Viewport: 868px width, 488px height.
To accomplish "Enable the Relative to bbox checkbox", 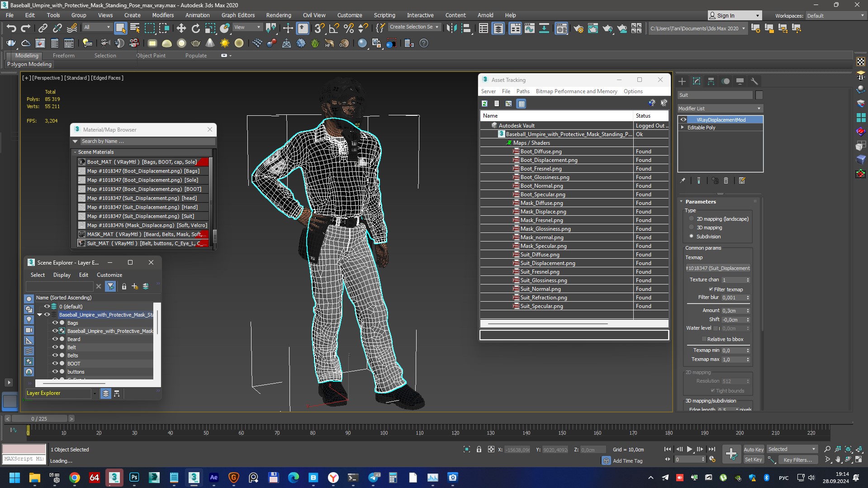I will click(704, 339).
